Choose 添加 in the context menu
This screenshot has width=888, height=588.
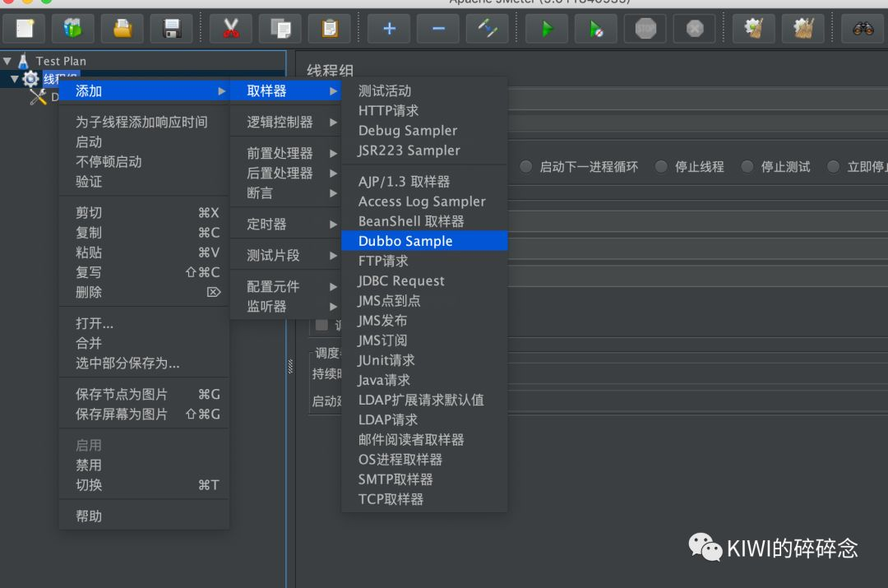pos(145,90)
